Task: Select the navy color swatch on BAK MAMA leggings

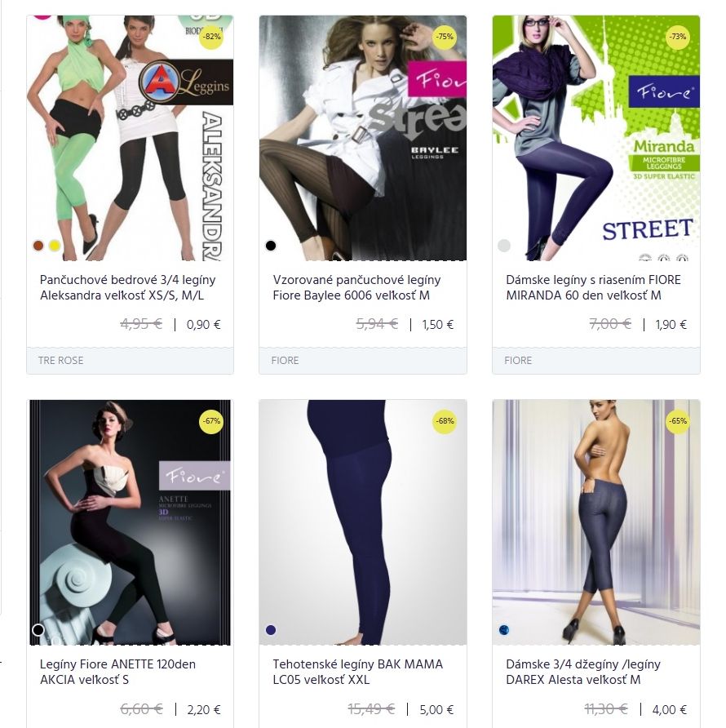Action: (271, 630)
